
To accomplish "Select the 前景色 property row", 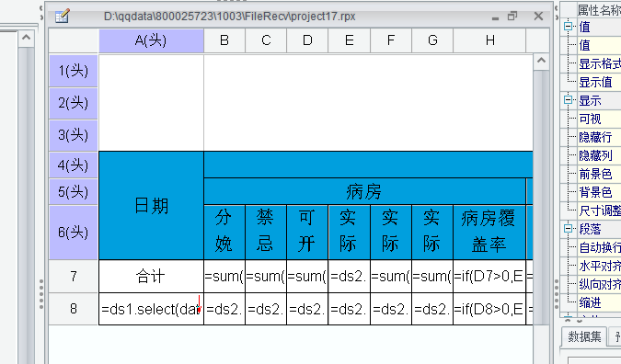I will 599,174.
